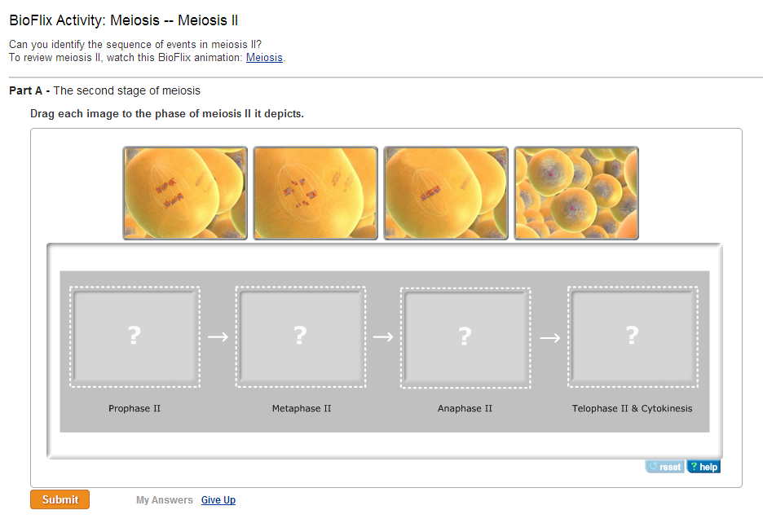Select the empty slot above Metaphase II
This screenshot has width=763, height=532.
point(301,336)
